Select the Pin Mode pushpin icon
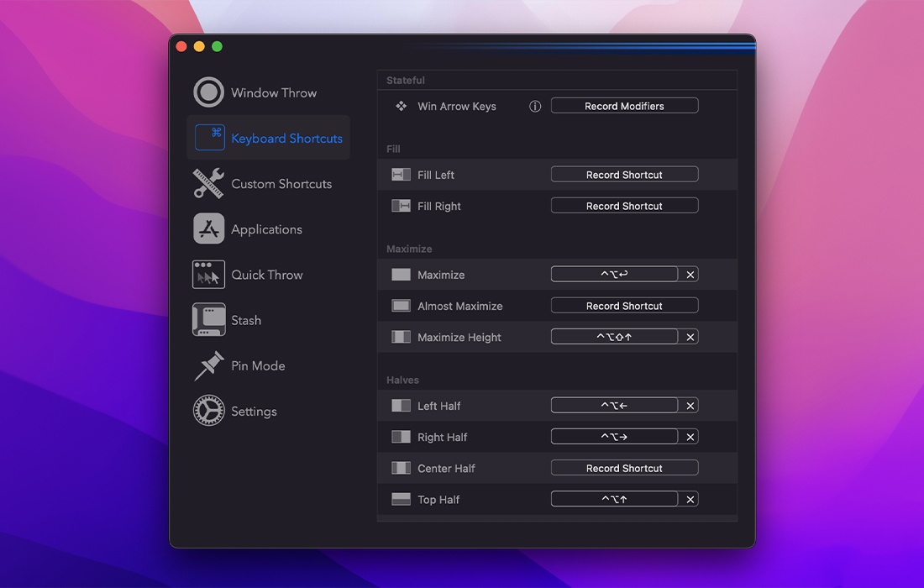This screenshot has height=588, width=924. 208,365
